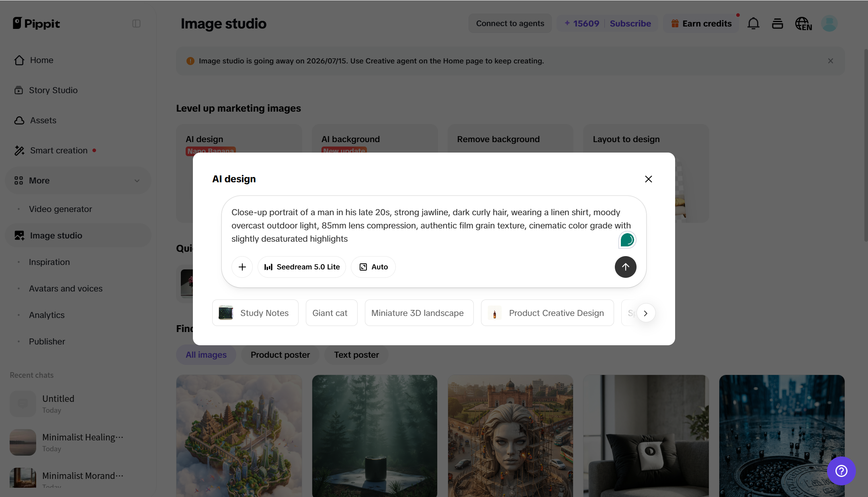Close the AI design dialog

point(649,179)
